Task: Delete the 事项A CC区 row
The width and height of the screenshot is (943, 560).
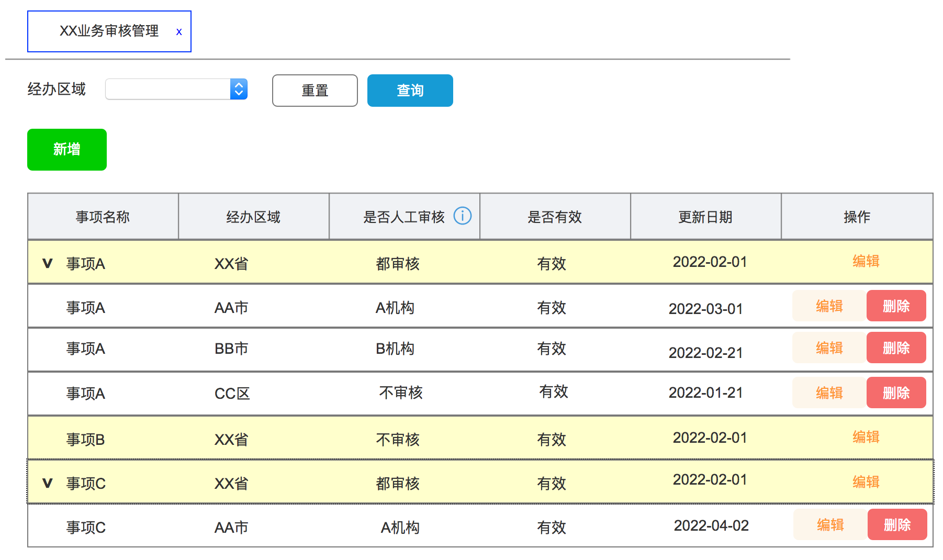Action: click(x=896, y=393)
